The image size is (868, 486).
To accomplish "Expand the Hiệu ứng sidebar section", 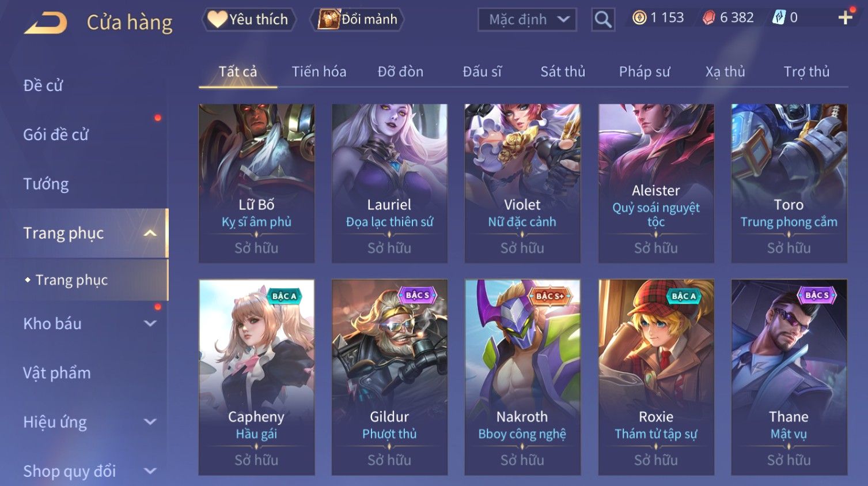I will tap(150, 422).
